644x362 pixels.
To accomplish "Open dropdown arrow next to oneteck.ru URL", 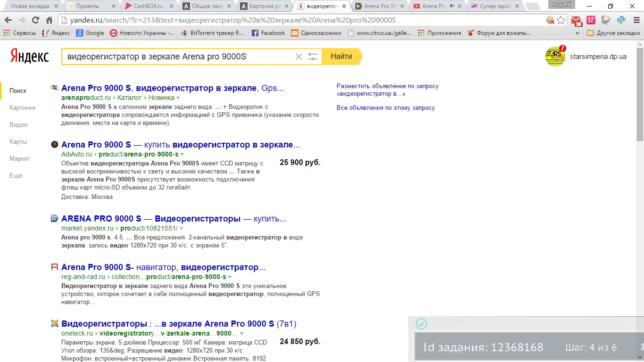I will click(x=242, y=334).
